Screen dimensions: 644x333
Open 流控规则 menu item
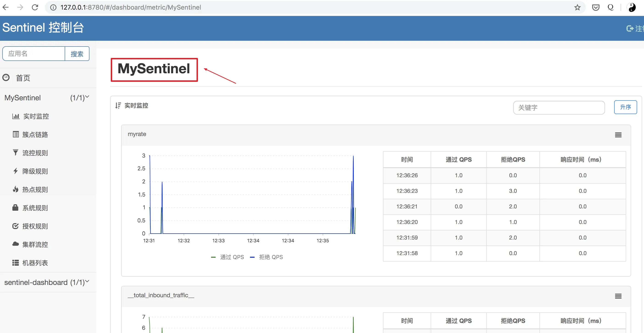pos(35,153)
